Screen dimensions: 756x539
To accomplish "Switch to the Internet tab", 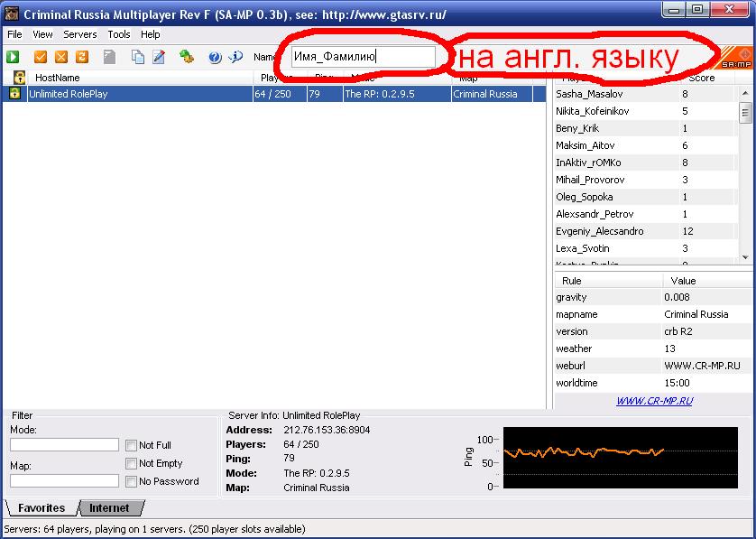I will point(110,508).
